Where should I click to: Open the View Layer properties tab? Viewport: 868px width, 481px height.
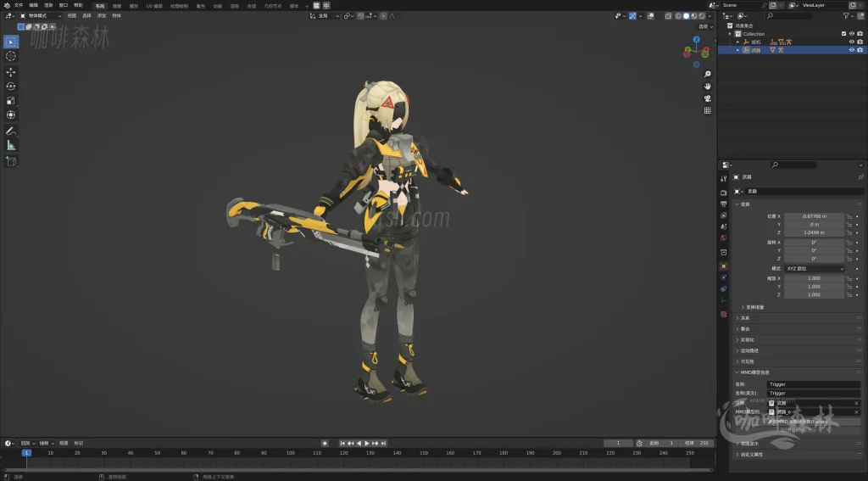724,215
